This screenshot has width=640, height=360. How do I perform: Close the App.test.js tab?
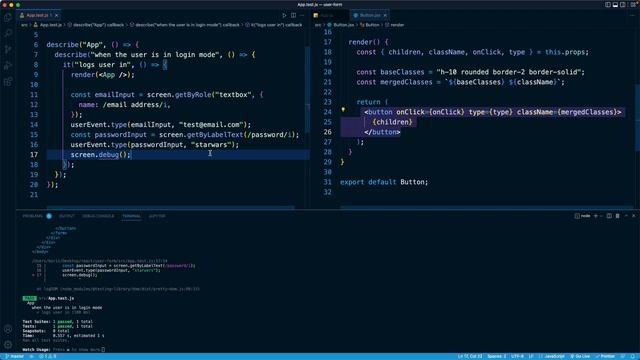pos(56,16)
